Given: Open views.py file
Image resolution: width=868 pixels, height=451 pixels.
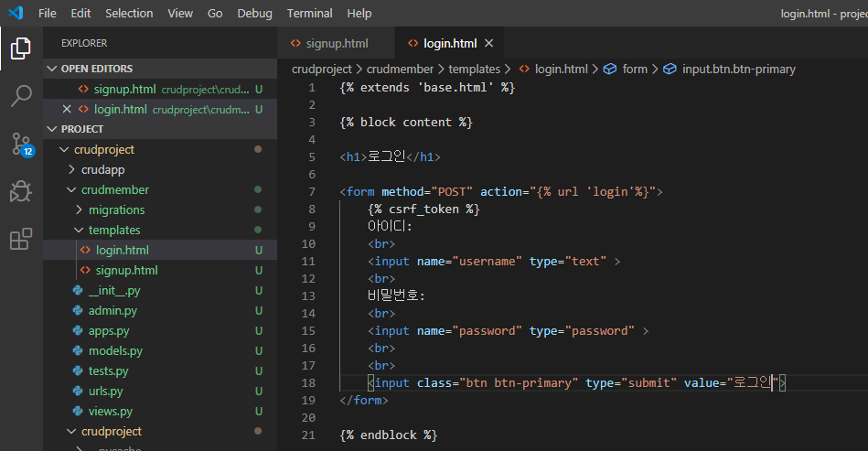Looking at the screenshot, I should 160,411.
